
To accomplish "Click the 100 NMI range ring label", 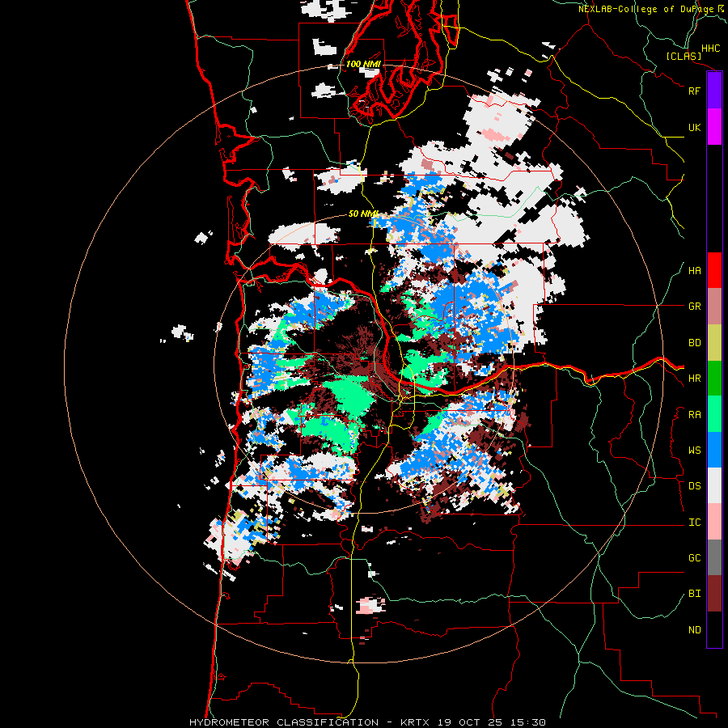I will coord(363,64).
